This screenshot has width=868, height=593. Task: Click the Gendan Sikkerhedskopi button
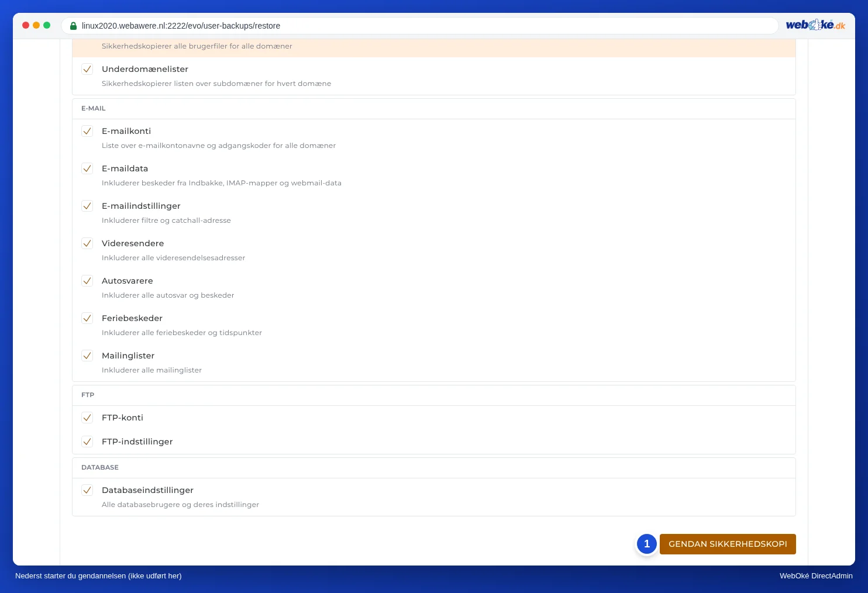tap(728, 544)
